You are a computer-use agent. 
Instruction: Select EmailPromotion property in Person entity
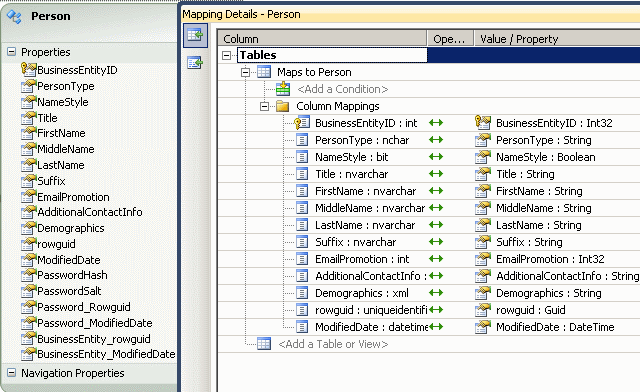(x=73, y=197)
